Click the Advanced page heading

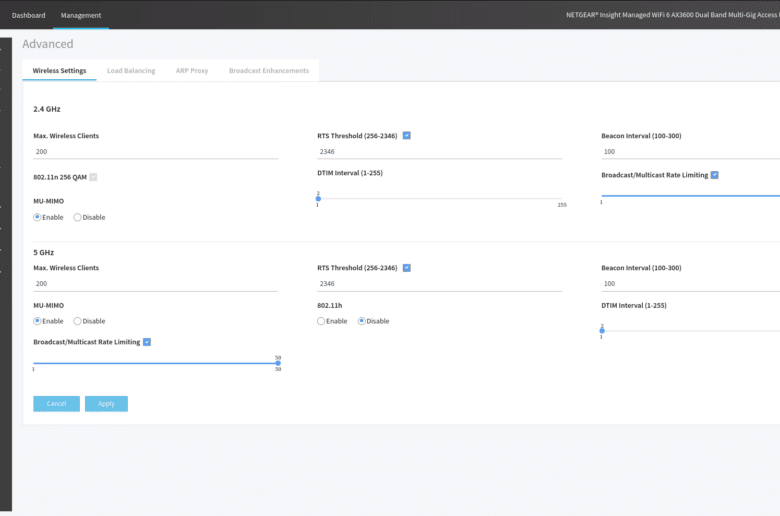pos(48,44)
